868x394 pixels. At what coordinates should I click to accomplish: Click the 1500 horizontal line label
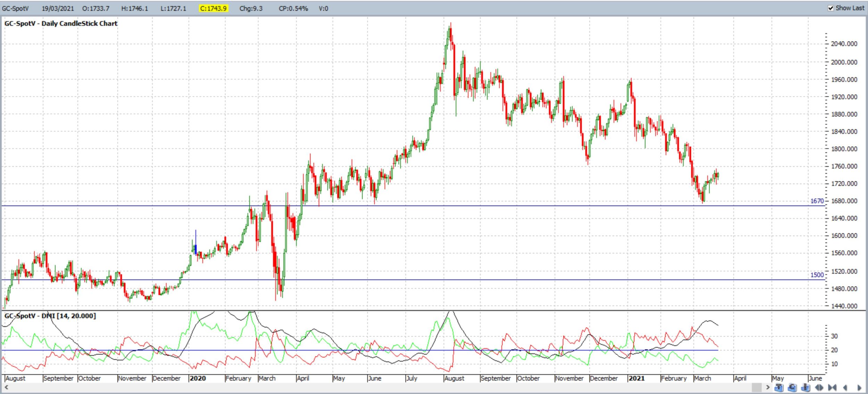coord(817,275)
